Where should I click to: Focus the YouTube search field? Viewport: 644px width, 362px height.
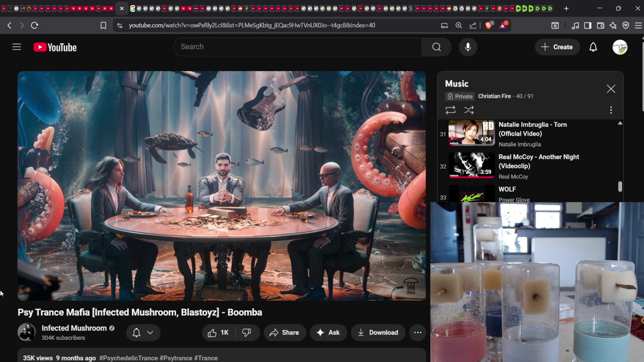pyautogui.click(x=297, y=47)
